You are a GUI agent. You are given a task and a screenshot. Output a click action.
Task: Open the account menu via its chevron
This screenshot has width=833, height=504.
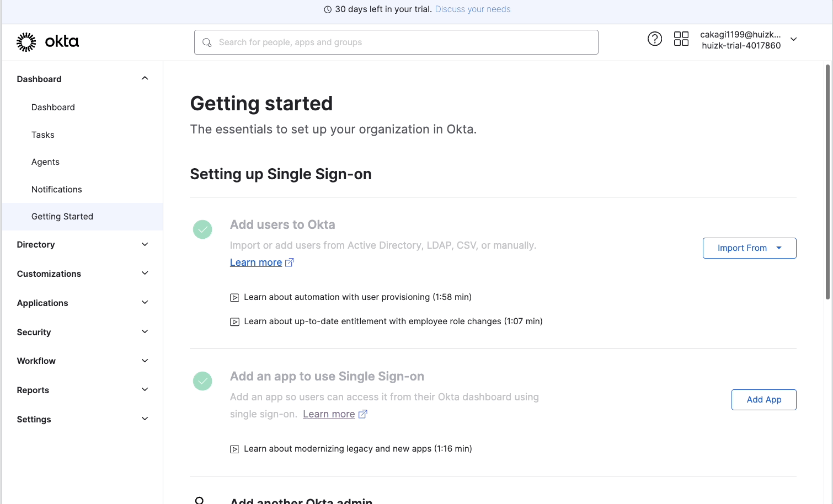pos(793,39)
